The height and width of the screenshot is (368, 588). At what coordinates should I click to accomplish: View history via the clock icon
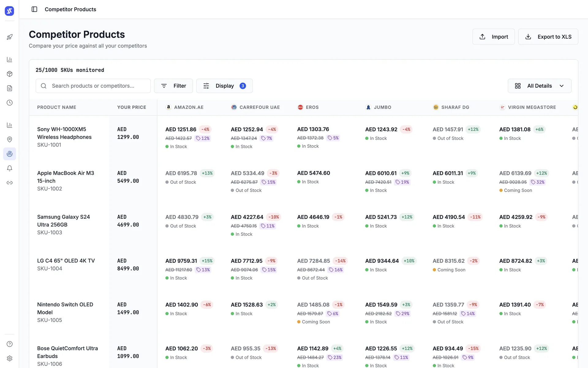pyautogui.click(x=9, y=103)
